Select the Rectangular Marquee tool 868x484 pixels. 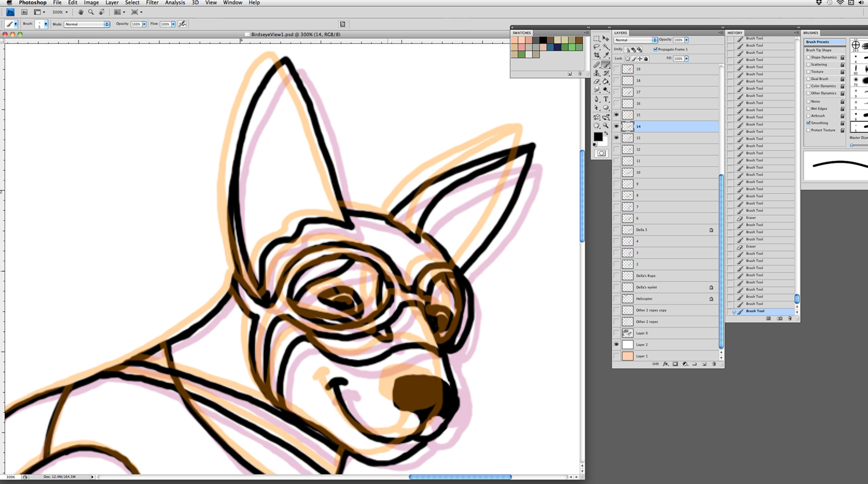pos(596,39)
